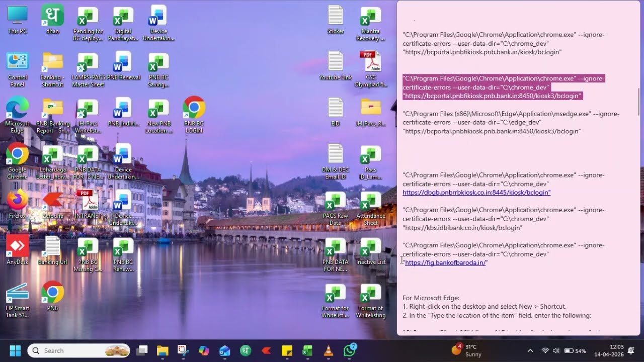Open Snipping Tool from taskbar
Image resolution: width=644 pixels, height=362 pixels.
click(x=183, y=350)
